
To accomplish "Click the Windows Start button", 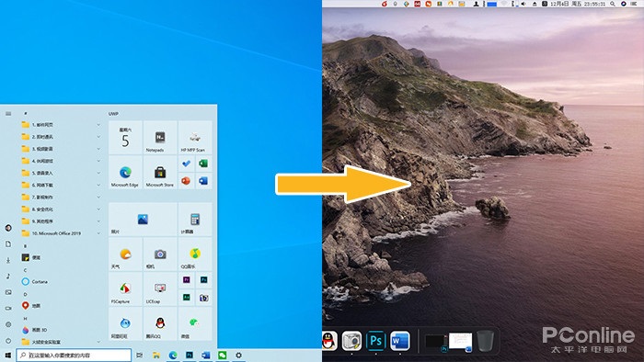I will click(7, 355).
